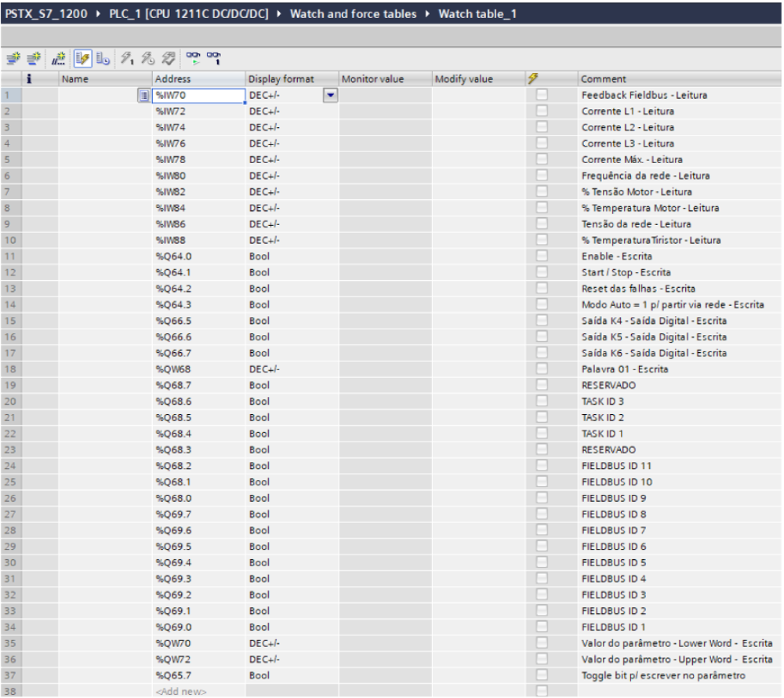This screenshot has width=784, height=698.
Task: Click the Name column header
Action: (105, 78)
